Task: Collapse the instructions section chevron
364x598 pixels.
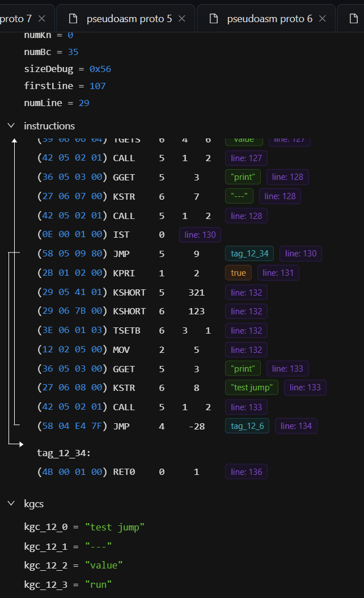Action: (11, 126)
